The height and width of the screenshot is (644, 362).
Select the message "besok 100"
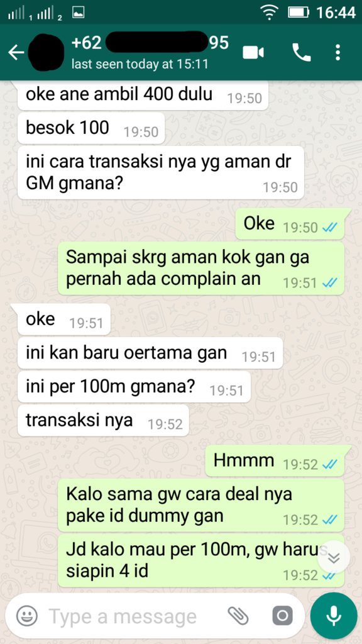coord(91,128)
